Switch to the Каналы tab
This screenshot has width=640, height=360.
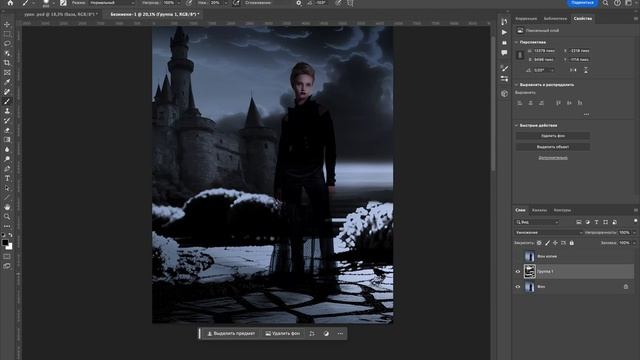tap(539, 210)
